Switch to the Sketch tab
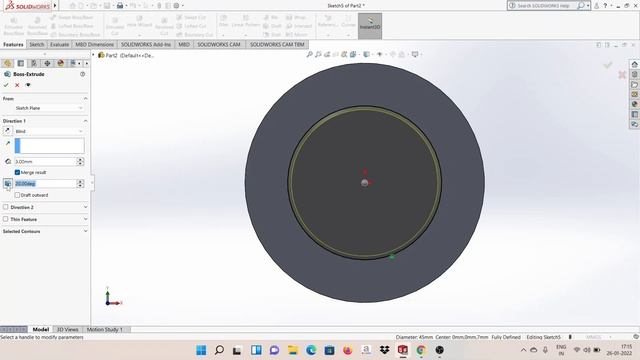The width and height of the screenshot is (640, 360). point(37,44)
